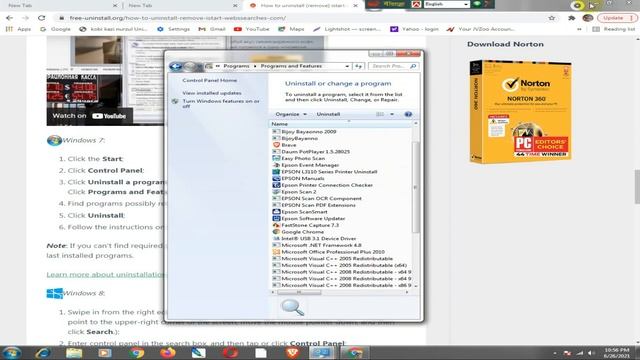Image resolution: width=640 pixels, height=360 pixels.
Task: Click the Back arrow in Programs and Features window
Action: [x=176, y=66]
